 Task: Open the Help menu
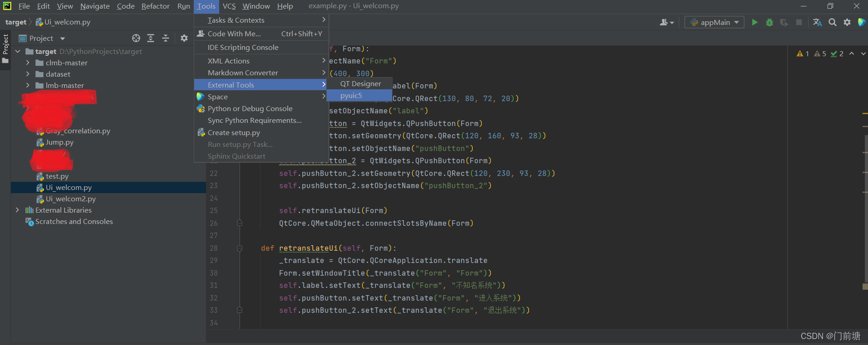point(285,6)
